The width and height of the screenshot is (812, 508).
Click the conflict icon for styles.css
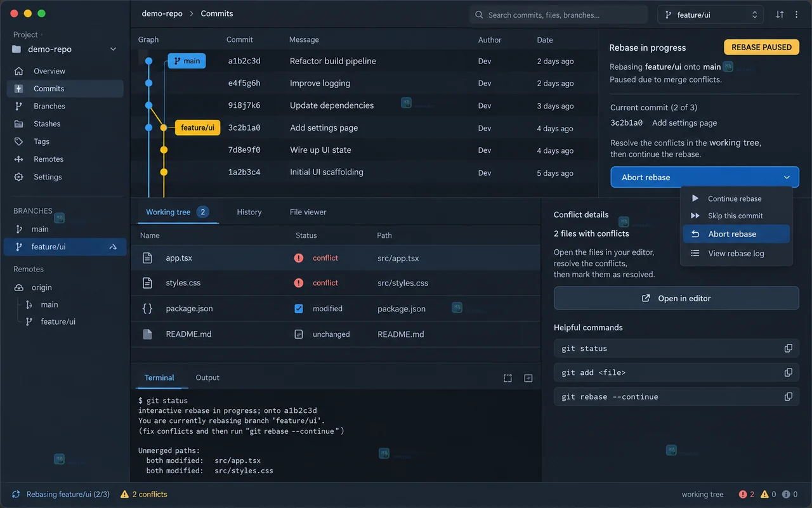(299, 283)
